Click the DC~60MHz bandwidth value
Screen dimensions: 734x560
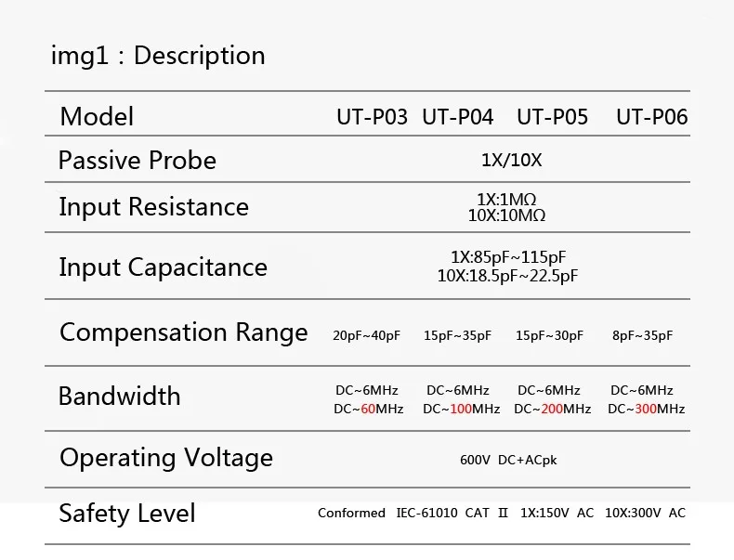point(369,409)
